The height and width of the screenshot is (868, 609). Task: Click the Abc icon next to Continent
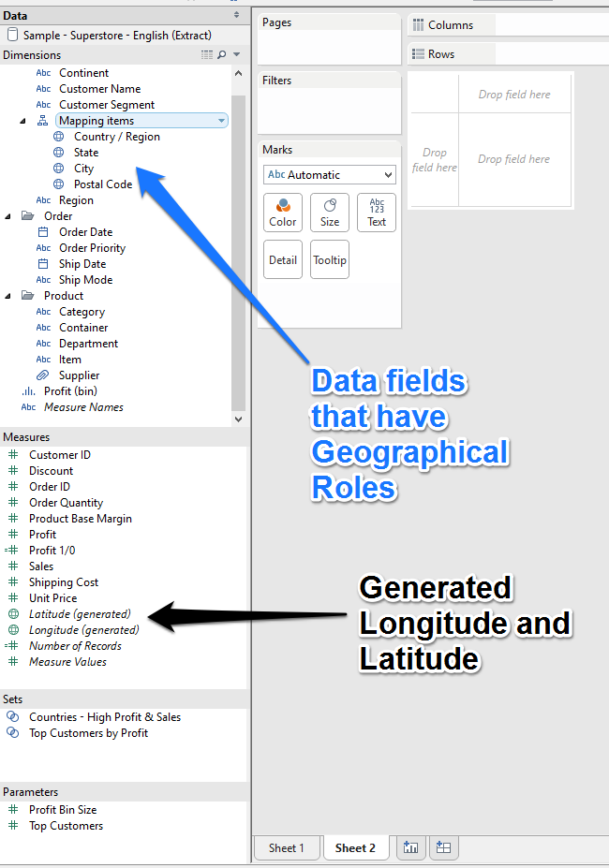pos(43,73)
